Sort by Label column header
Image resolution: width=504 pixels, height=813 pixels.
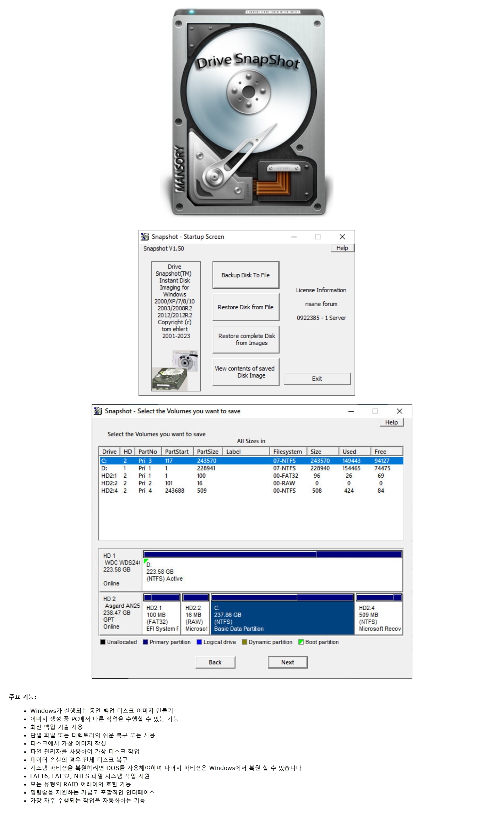246,451
